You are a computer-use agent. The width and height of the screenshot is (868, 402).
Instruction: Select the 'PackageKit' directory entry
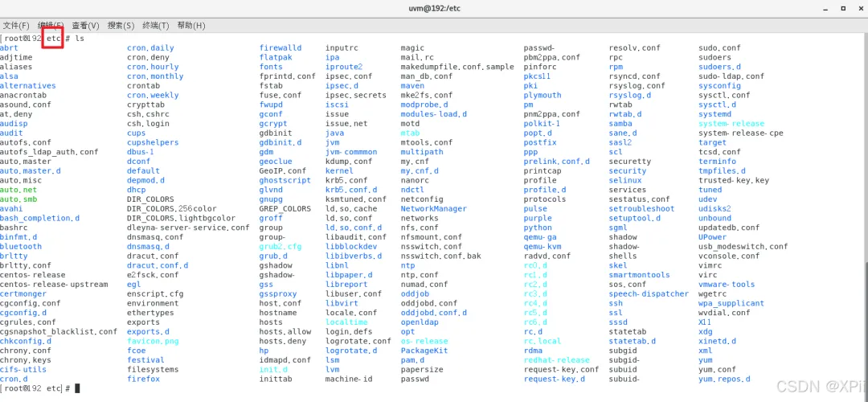coord(424,351)
